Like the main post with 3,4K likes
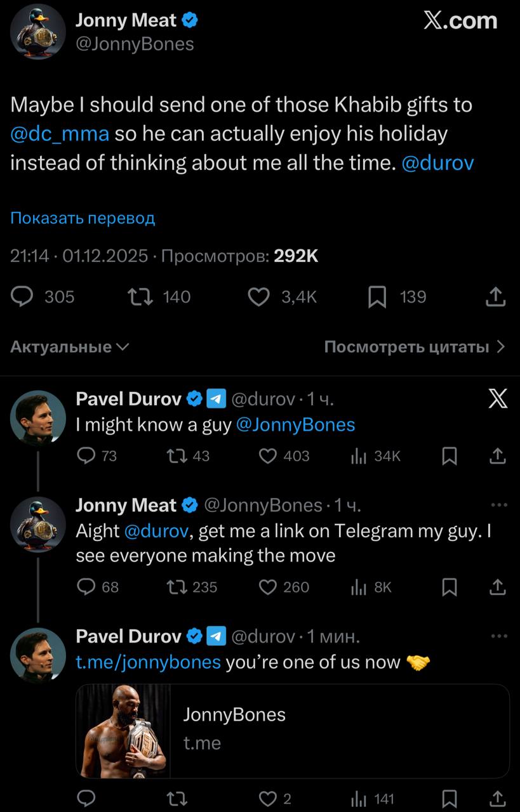 click(x=258, y=297)
